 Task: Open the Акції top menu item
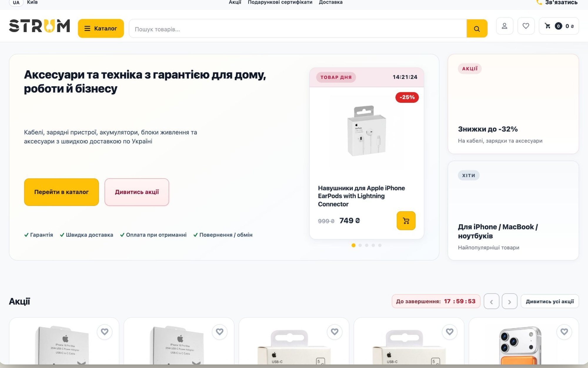point(235,2)
